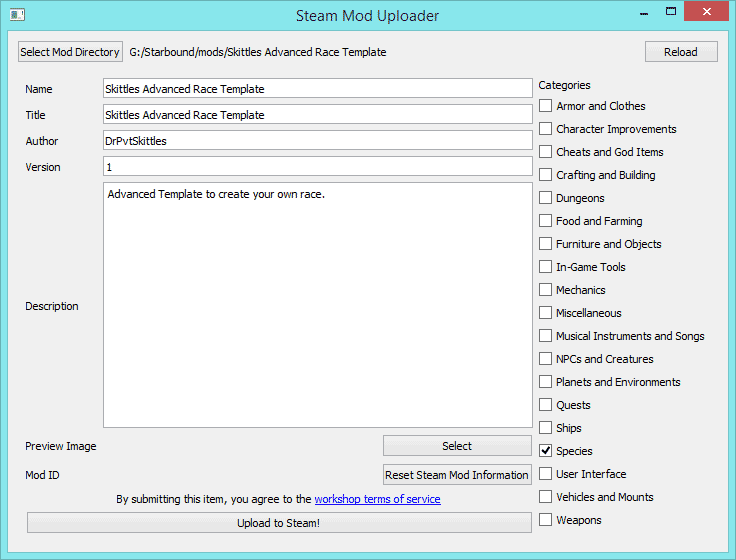Check In-Game Tools category
The image size is (736, 560).
[545, 267]
